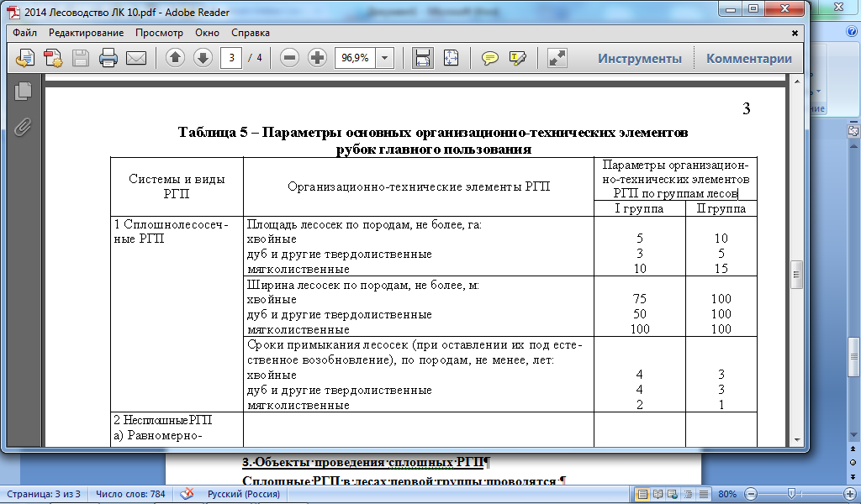Click Word zoom out minus button
Viewport: 861px width, 504px height.
(x=751, y=494)
